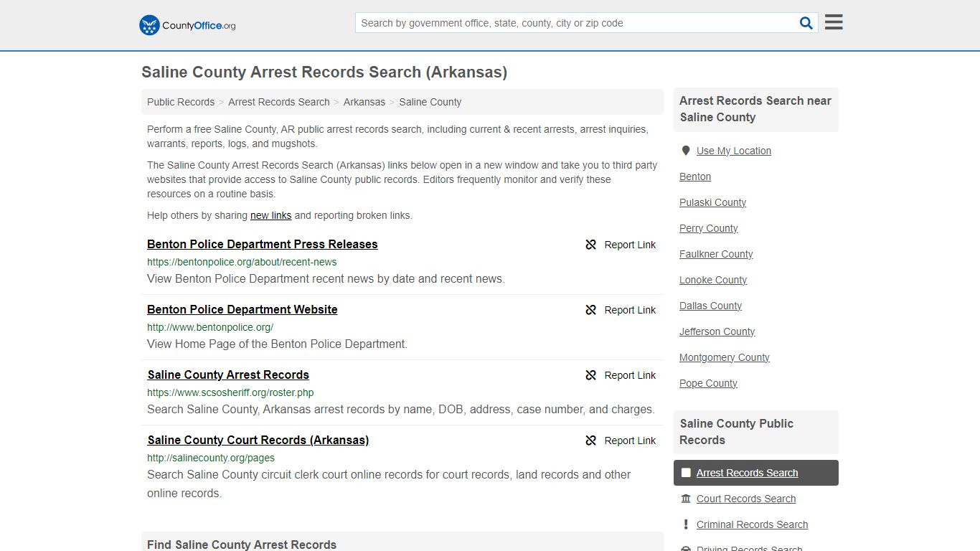Click the scsosheriff.org/roster.php URL

pos(230,392)
